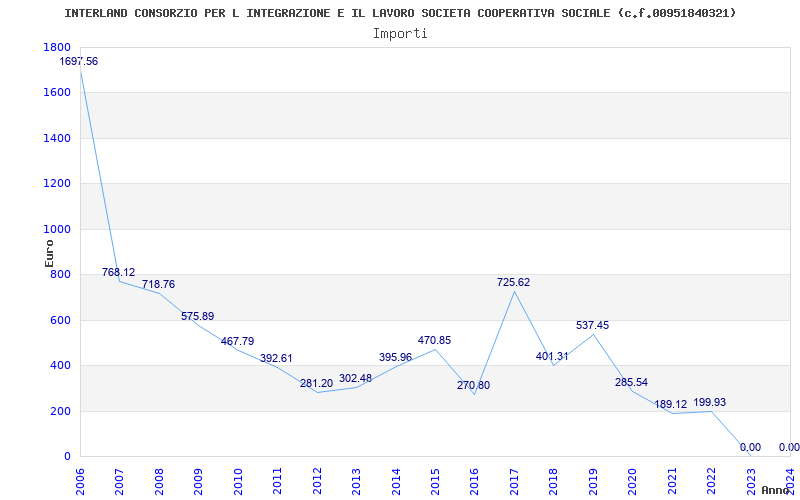Click the 2014 year label on x-axis
The width and height of the screenshot is (800, 500).
[x=396, y=481]
